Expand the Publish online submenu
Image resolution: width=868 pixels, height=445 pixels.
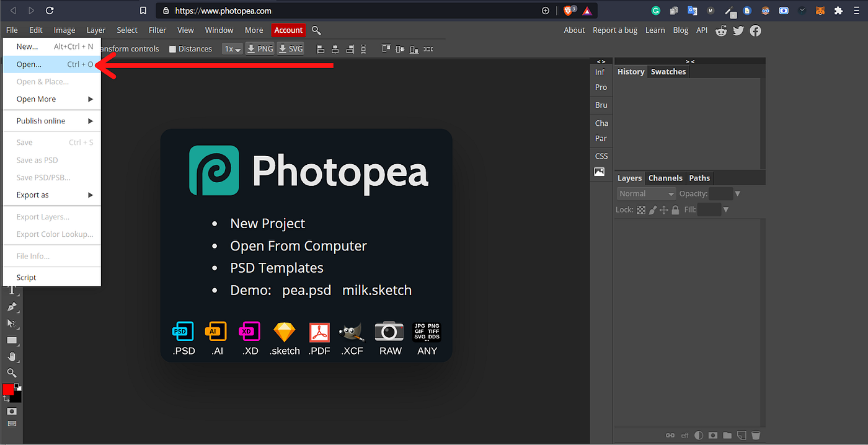click(52, 121)
